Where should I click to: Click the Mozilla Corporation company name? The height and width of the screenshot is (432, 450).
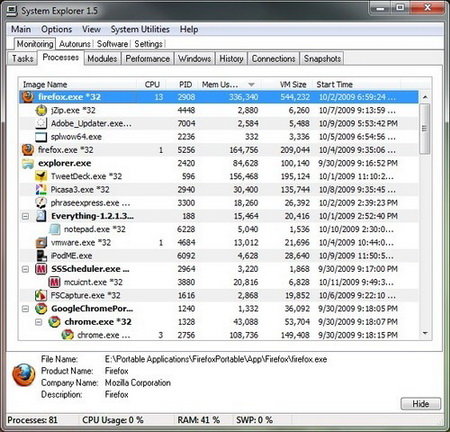point(138,383)
